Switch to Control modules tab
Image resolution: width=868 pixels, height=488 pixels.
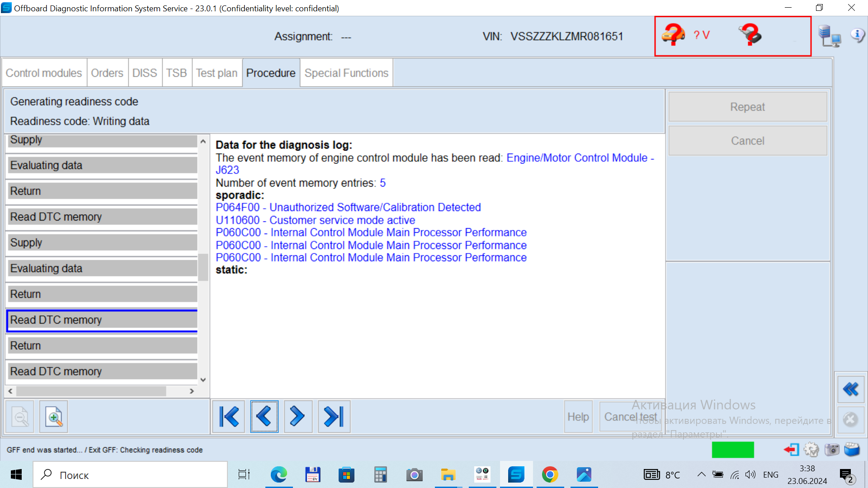click(44, 73)
